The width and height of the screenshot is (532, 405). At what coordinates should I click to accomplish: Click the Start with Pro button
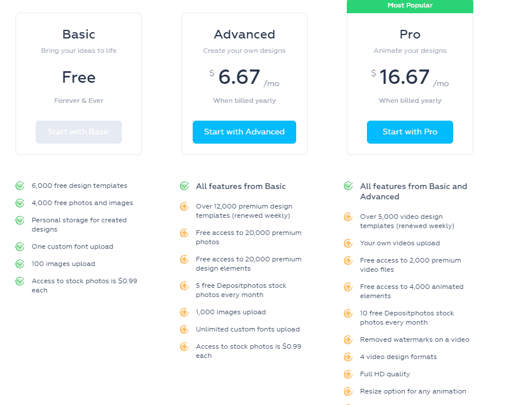(x=410, y=132)
